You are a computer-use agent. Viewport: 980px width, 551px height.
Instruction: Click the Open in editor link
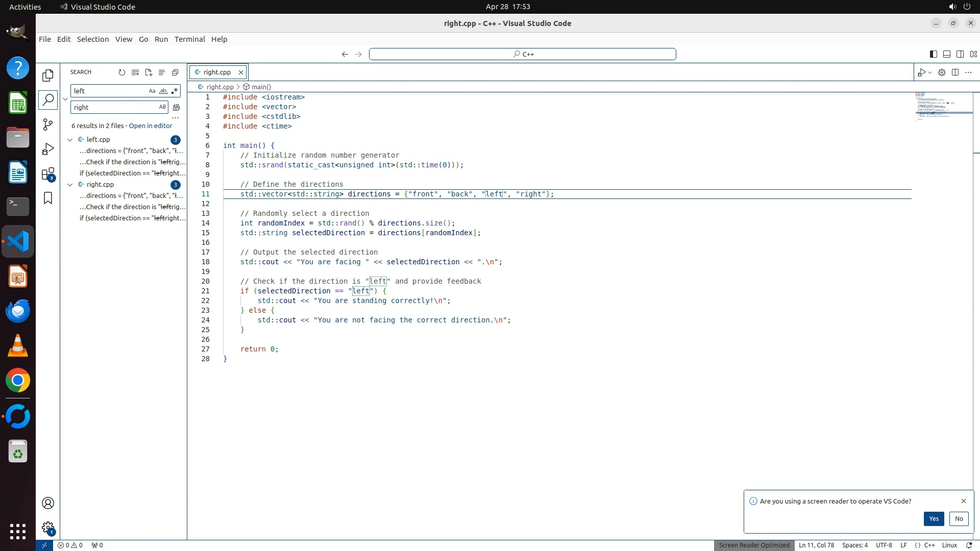click(151, 126)
